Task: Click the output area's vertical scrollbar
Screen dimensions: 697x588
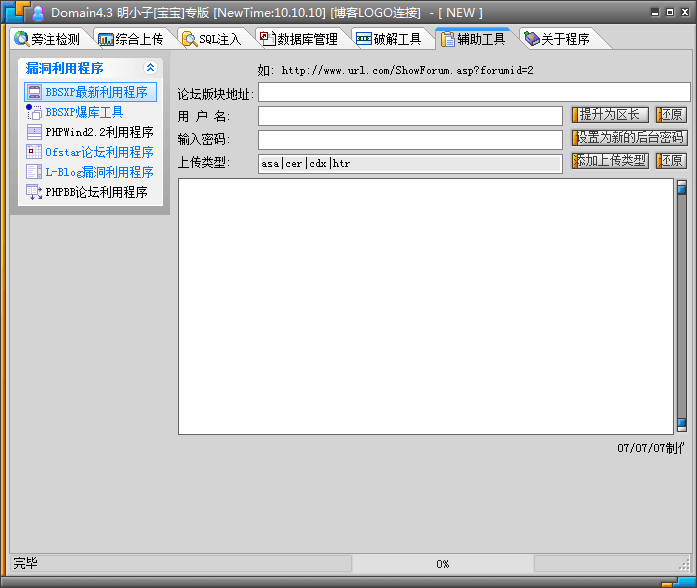Action: pyautogui.click(x=682, y=306)
